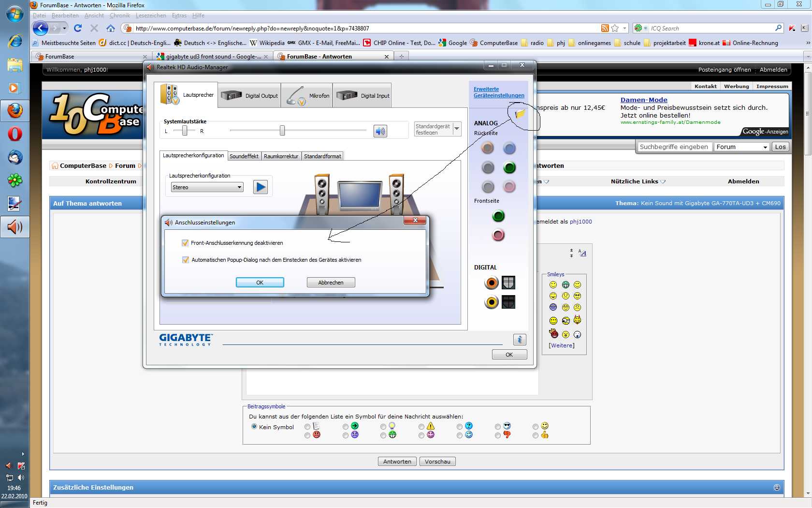
Task: Select the orange rear analog jack
Action: 488,148
